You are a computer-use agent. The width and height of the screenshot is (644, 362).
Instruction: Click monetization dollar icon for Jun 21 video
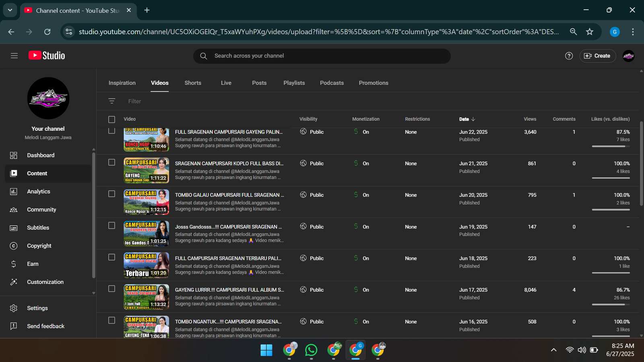tap(356, 163)
